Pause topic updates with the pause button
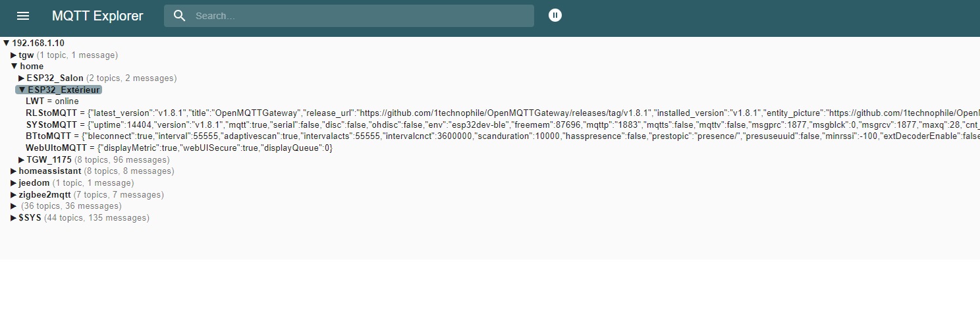Image resolution: width=980 pixels, height=332 pixels. [x=555, y=15]
